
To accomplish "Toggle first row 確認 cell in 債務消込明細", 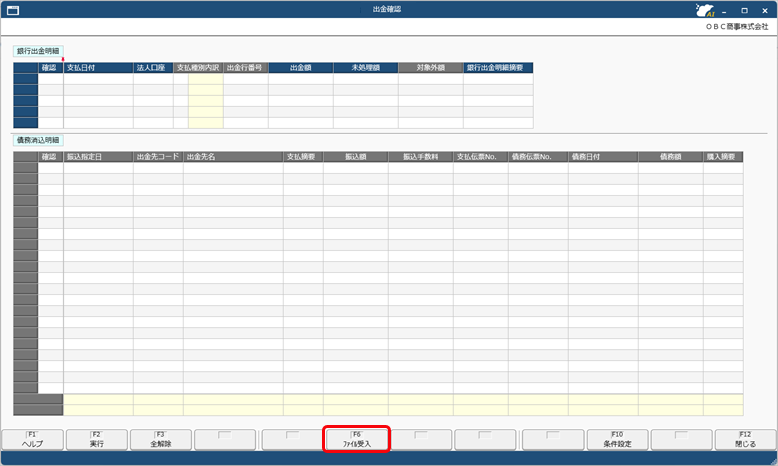I will tap(50, 168).
